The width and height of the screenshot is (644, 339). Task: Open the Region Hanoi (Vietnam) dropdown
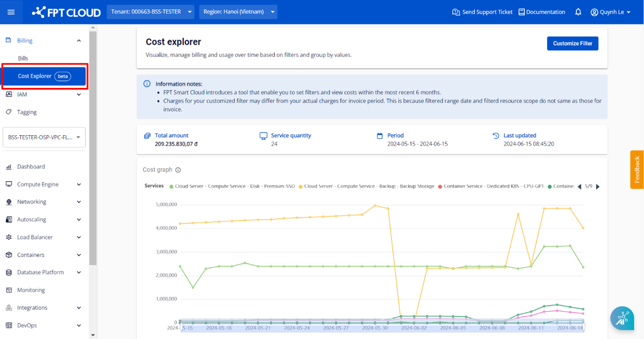point(238,12)
